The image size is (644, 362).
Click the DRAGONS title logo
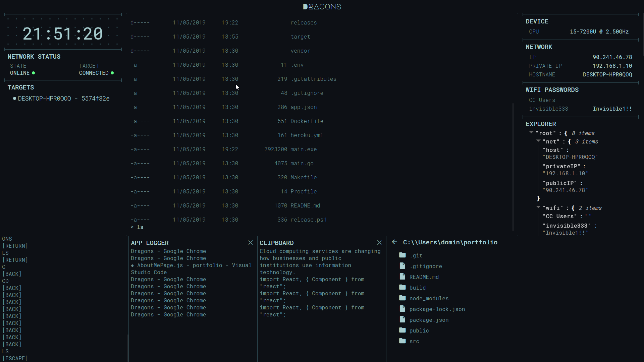322,7
